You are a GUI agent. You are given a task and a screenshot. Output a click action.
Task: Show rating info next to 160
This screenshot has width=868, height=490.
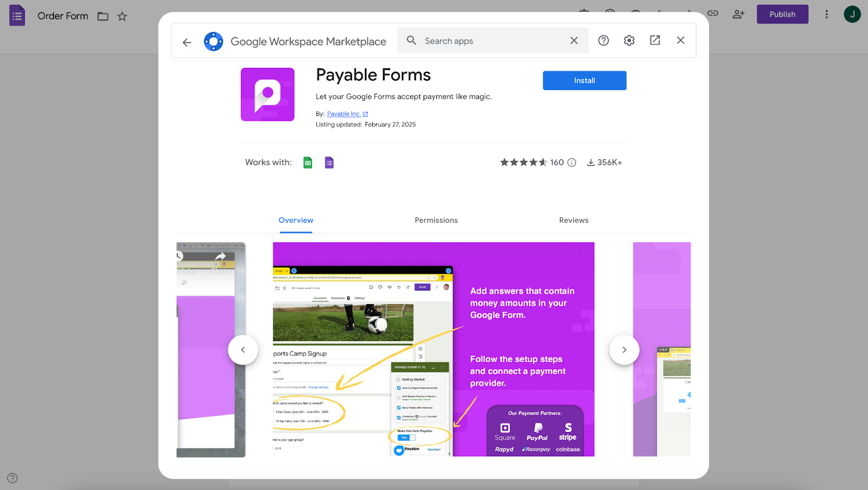(x=572, y=163)
